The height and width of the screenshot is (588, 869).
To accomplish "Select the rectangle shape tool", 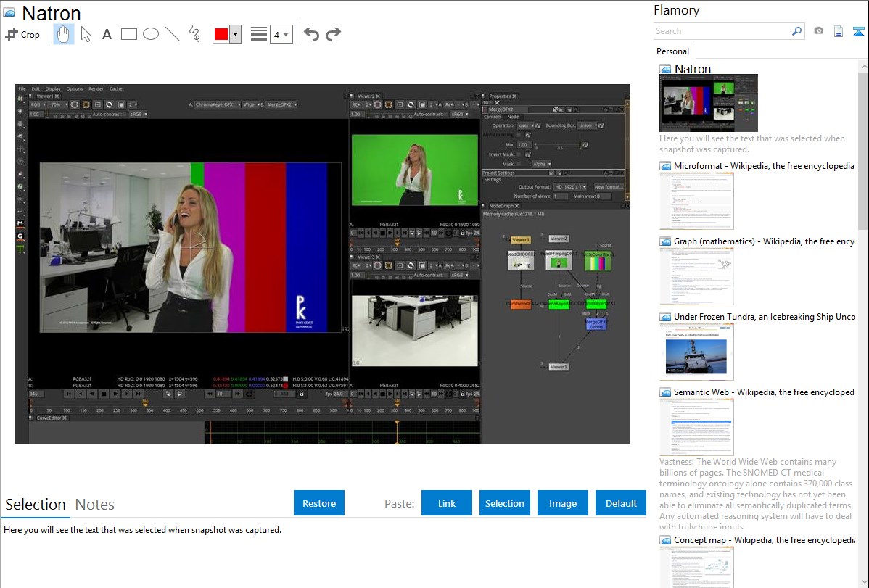I will tap(129, 34).
